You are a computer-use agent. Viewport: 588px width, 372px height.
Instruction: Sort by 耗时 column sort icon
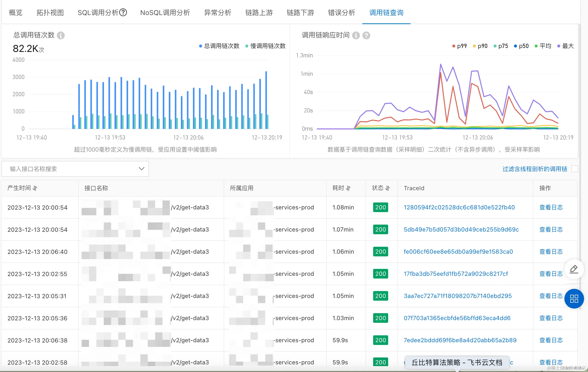point(348,188)
